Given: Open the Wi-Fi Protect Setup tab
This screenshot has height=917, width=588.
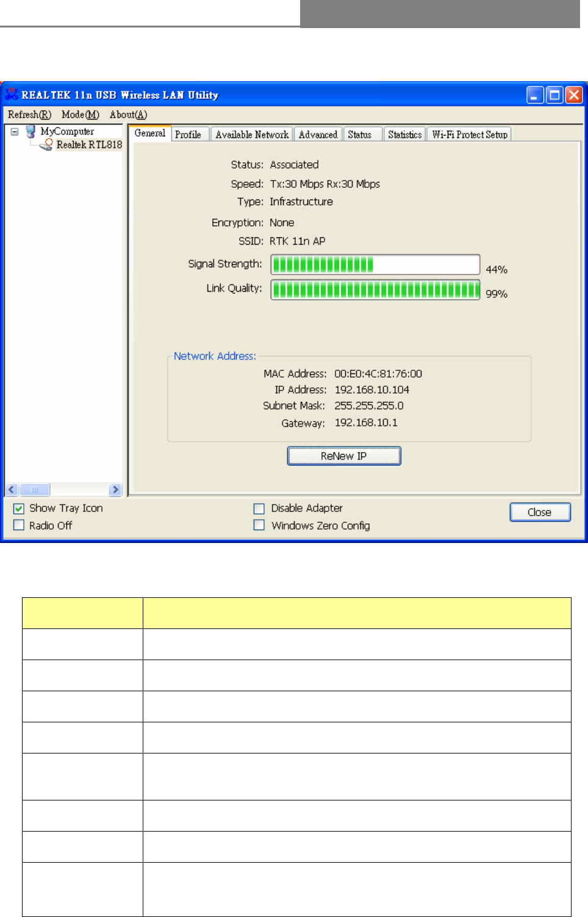Looking at the screenshot, I should pyautogui.click(x=470, y=134).
